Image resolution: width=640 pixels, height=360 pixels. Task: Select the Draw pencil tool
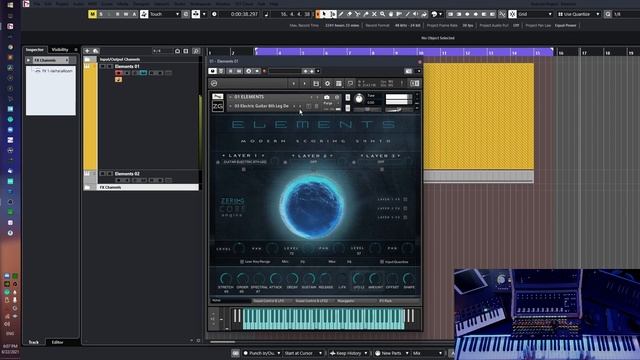point(341,14)
